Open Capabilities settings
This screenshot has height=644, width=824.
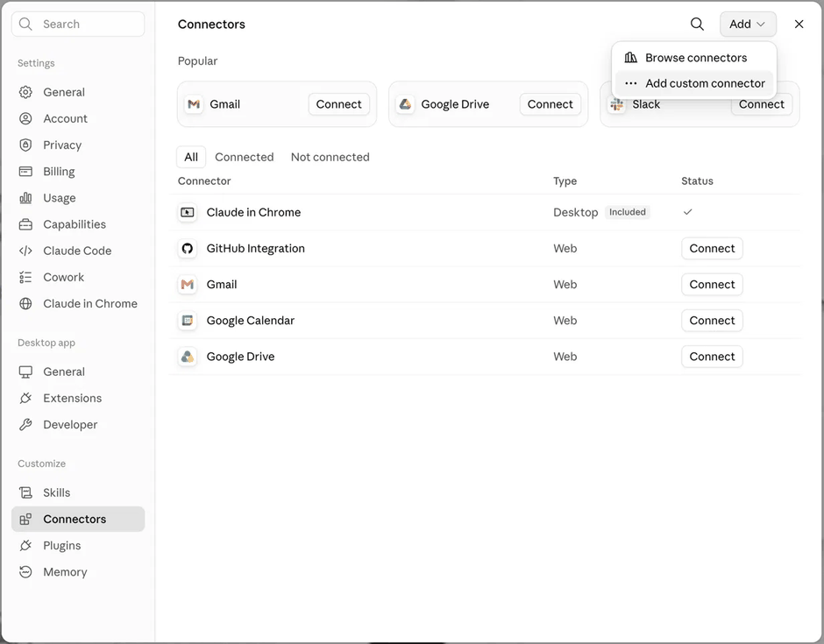coord(78,224)
